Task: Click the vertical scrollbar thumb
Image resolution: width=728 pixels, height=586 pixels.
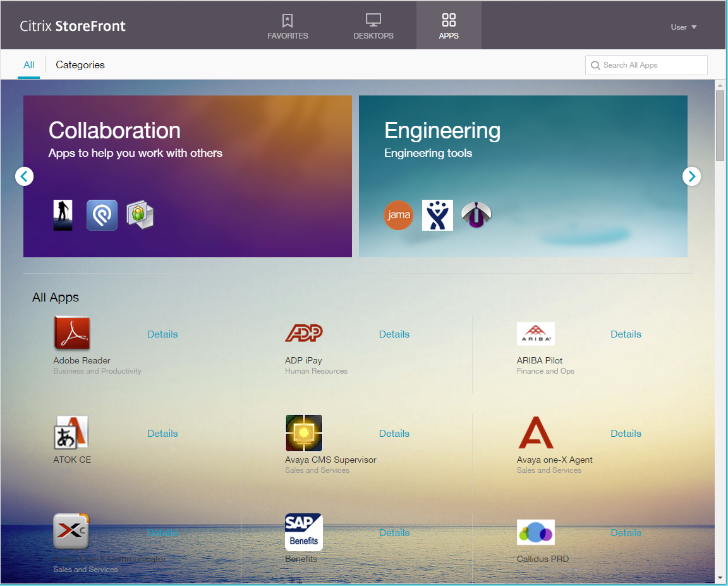Action: click(720, 125)
